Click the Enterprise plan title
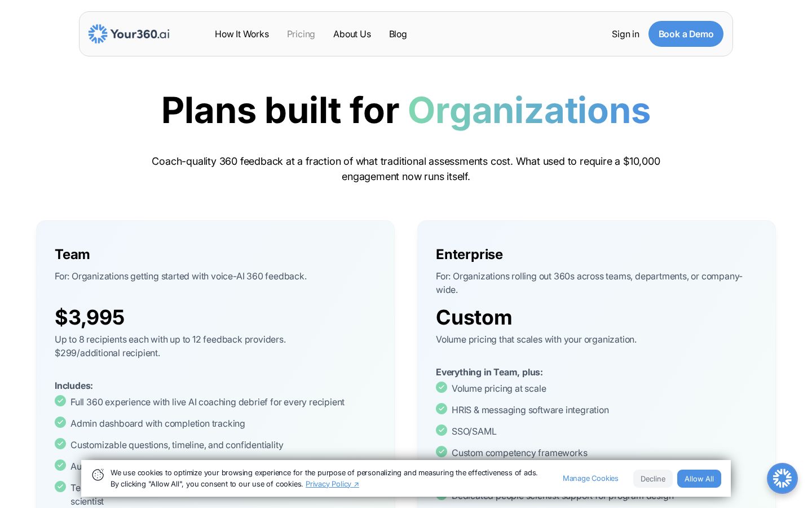812x508 pixels. tap(469, 255)
